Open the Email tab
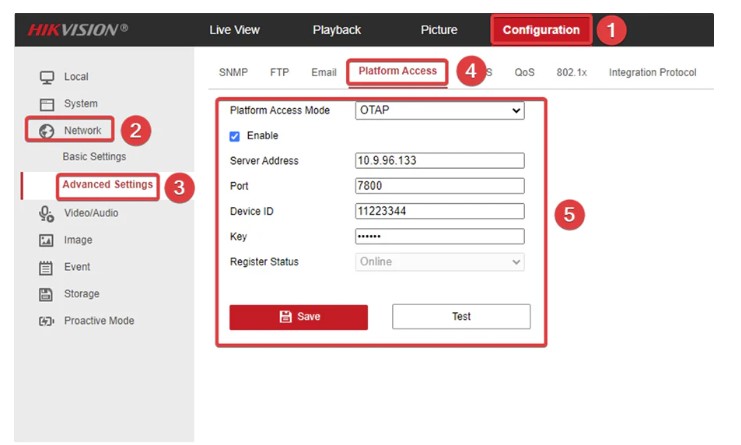Image resolution: width=741 pixels, height=445 pixels. click(324, 72)
